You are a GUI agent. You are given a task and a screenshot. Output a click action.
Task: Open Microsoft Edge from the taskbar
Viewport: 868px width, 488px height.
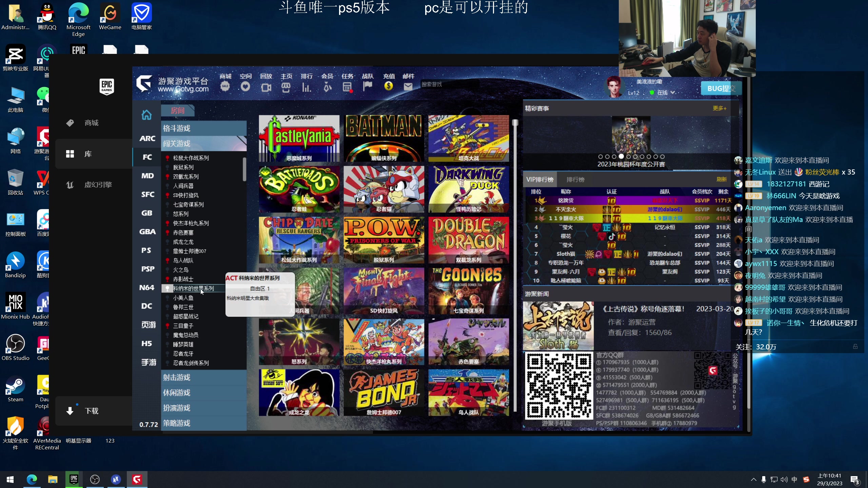point(32,479)
